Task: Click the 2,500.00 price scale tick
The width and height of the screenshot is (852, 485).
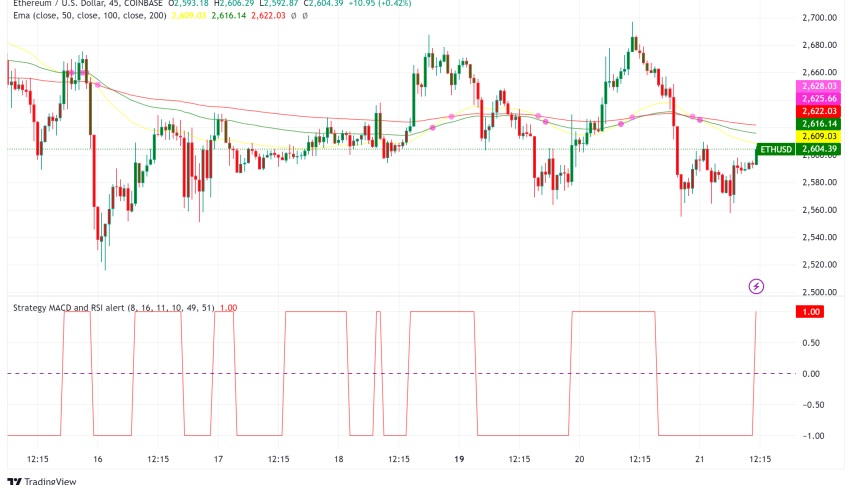Action: click(x=819, y=292)
